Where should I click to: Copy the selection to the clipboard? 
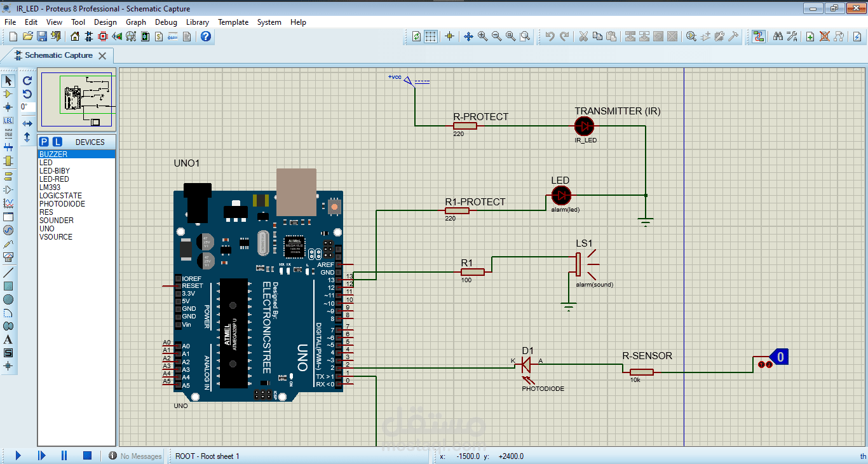coord(597,36)
